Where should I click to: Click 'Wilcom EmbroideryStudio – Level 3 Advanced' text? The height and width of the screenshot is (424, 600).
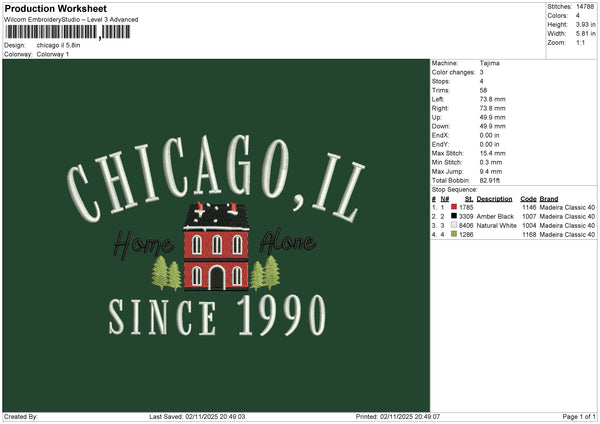pos(71,20)
